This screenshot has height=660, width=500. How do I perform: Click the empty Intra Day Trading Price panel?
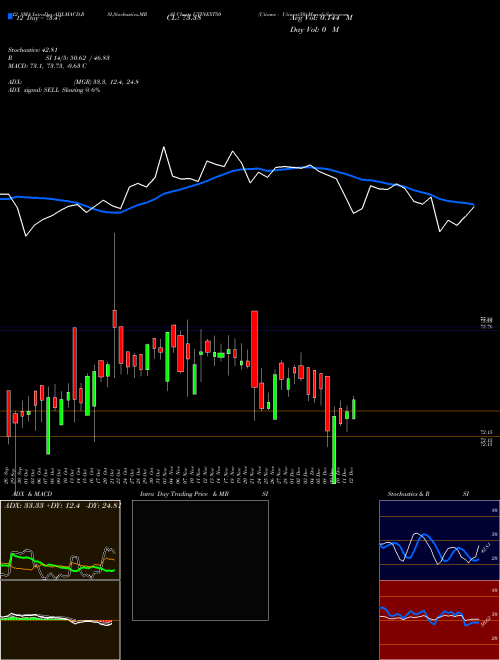pos(200,560)
